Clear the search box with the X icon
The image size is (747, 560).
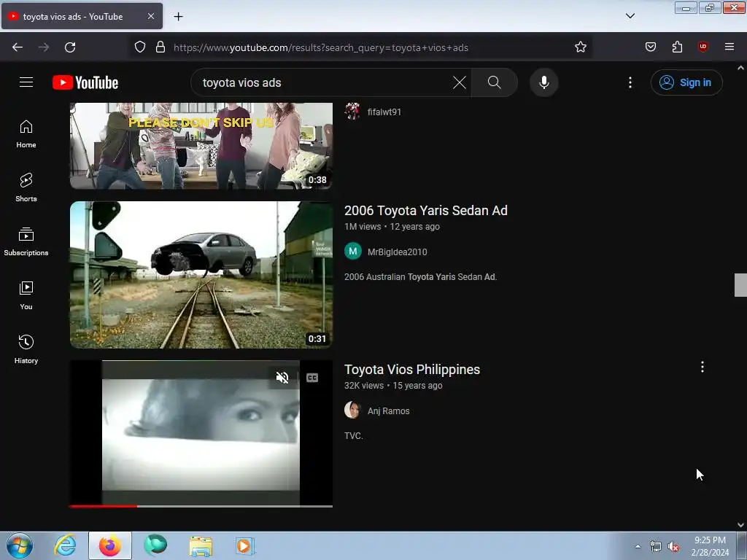[460, 82]
